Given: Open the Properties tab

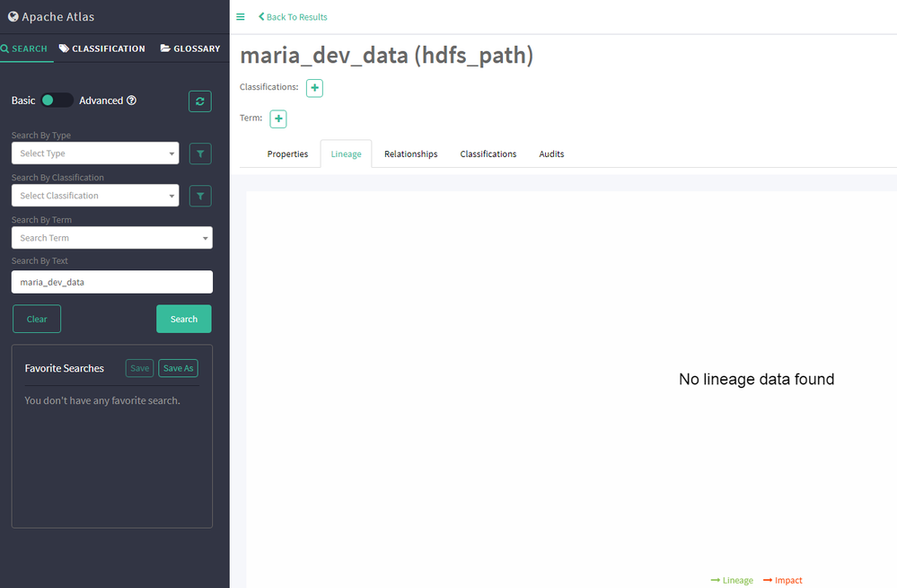Looking at the screenshot, I should [x=287, y=154].
